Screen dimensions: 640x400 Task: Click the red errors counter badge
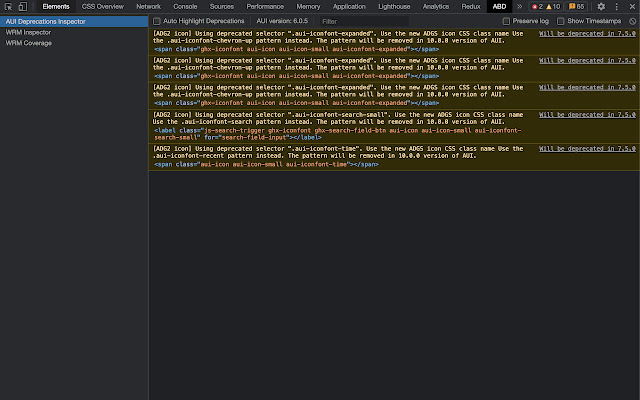537,7
